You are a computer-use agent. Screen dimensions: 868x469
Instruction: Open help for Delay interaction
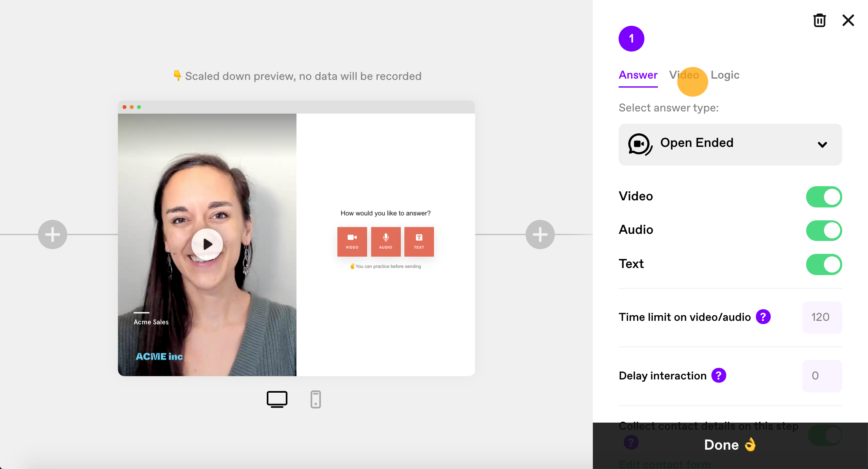(x=719, y=375)
